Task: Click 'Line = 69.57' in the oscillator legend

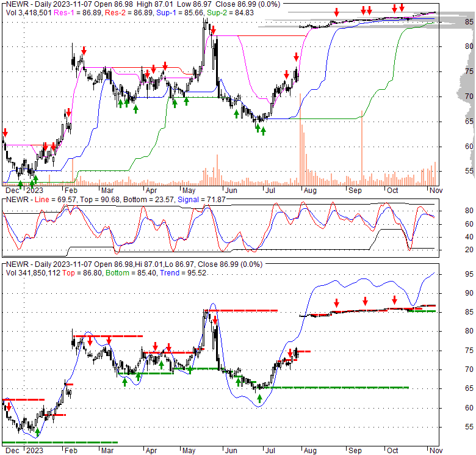Action: [x=56, y=200]
